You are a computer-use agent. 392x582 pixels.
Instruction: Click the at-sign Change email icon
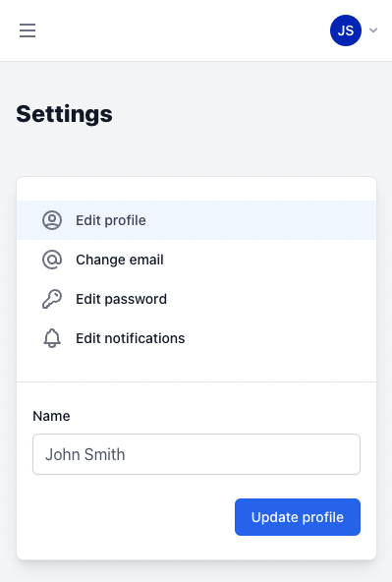point(52,260)
